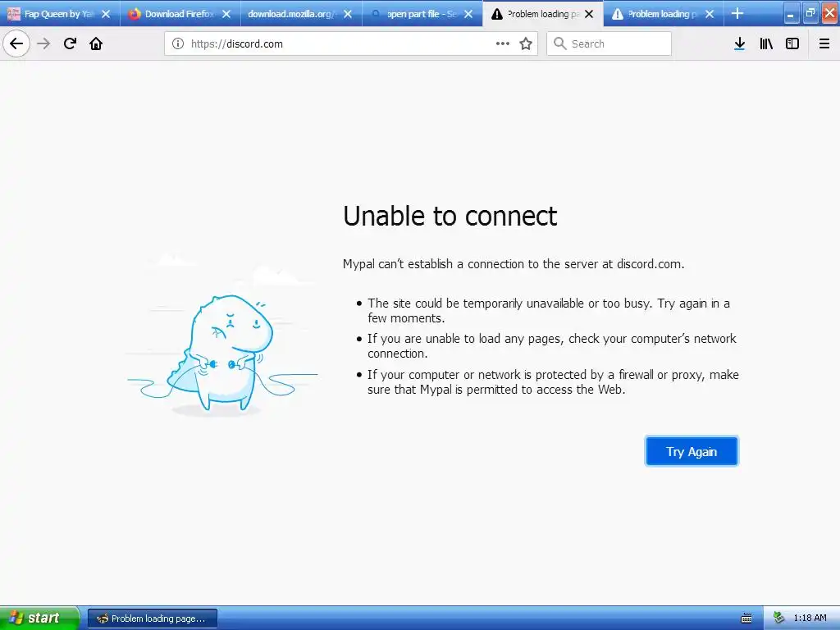Click the search magnifier icon

pyautogui.click(x=559, y=43)
